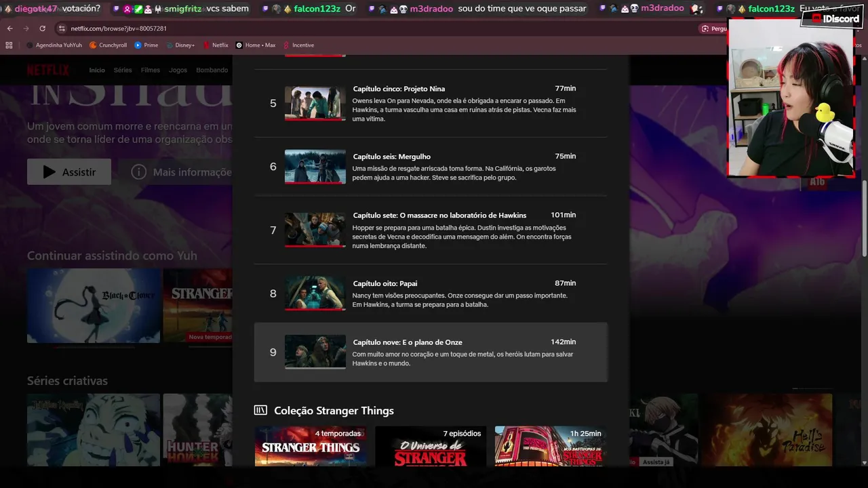Image resolution: width=868 pixels, height=488 pixels.
Task: Play episode 6 Mergulho thumbnail
Action: [x=315, y=167]
